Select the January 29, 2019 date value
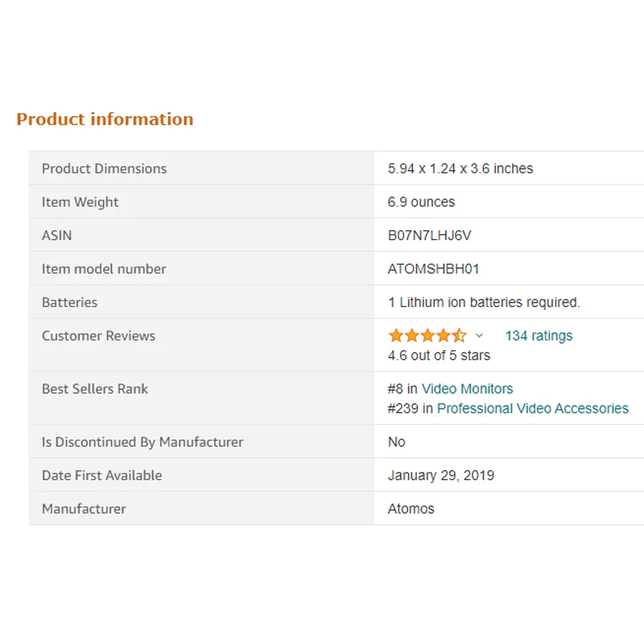644x644 pixels. click(x=440, y=475)
